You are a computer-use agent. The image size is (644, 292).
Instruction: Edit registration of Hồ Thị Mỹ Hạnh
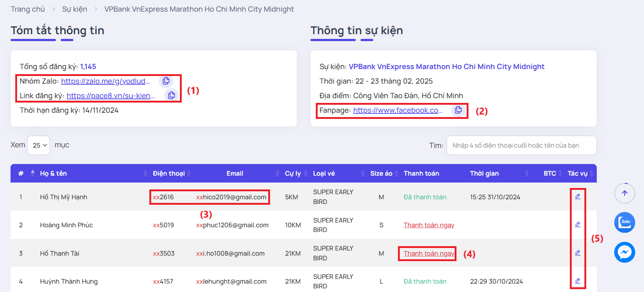[x=577, y=196]
